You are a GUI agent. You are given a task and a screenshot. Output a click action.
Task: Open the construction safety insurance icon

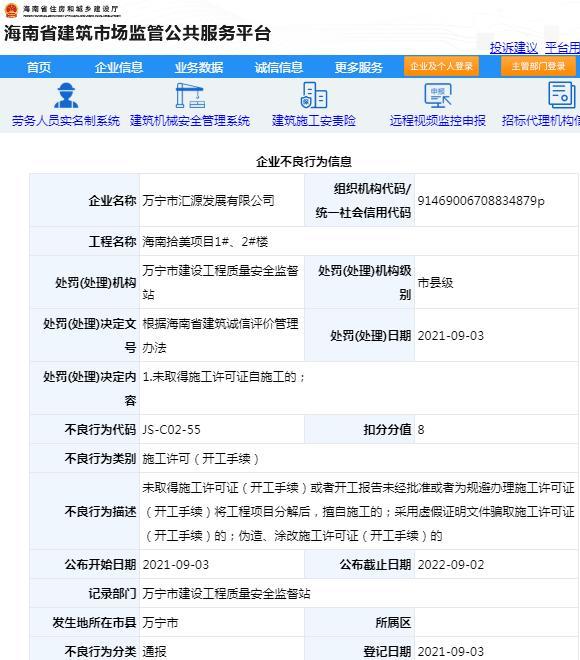(314, 96)
